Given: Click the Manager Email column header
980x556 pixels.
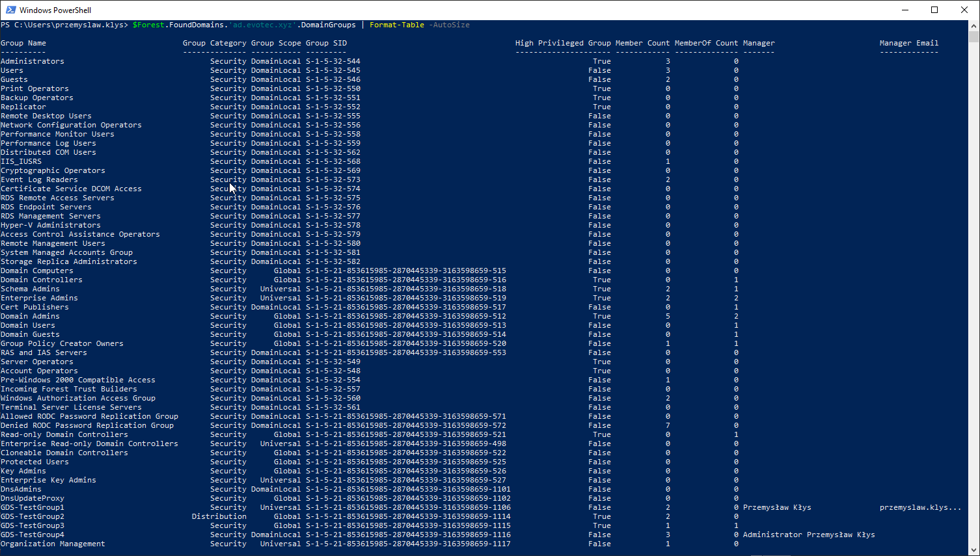Looking at the screenshot, I should click(909, 43).
